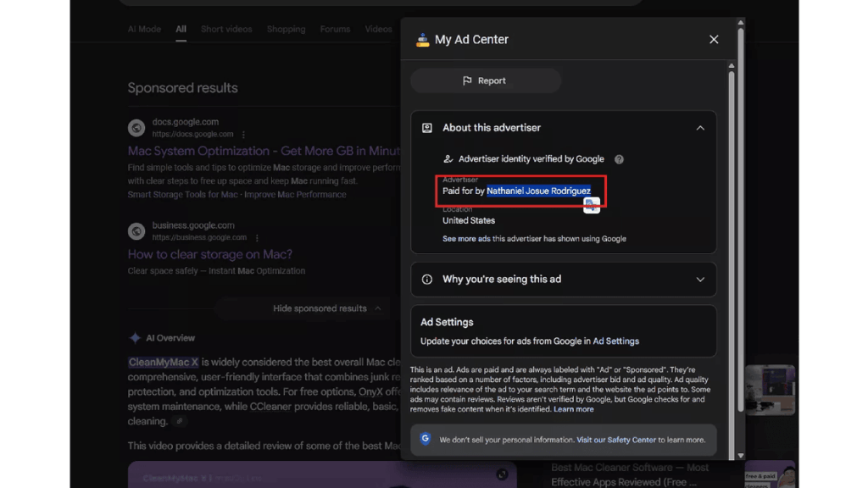Switch to the Forums tab

[x=335, y=29]
